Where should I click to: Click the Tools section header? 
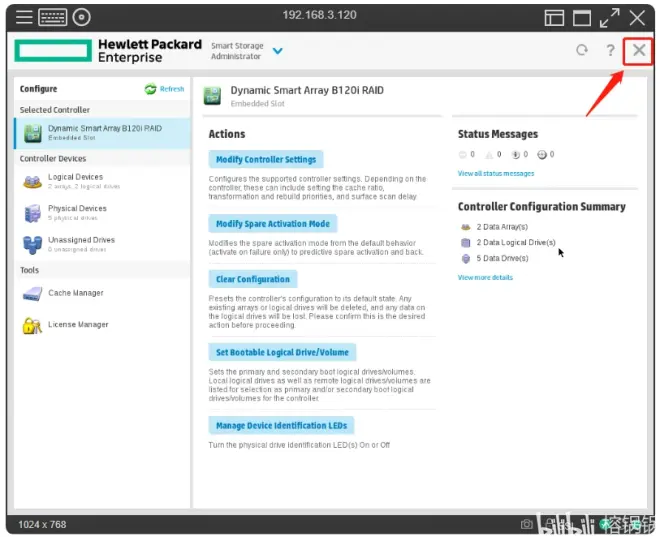pos(29,270)
